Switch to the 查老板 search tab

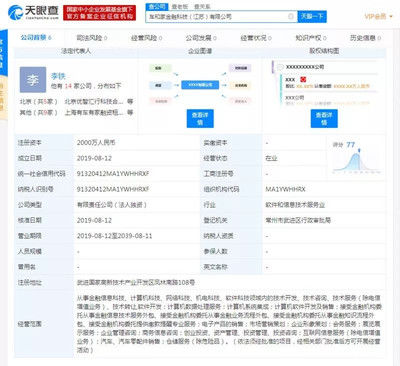tap(180, 6)
